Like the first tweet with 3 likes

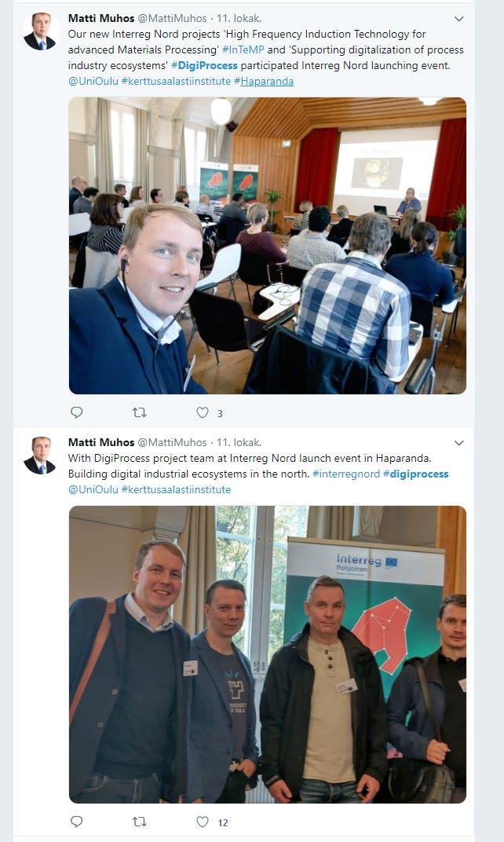pyautogui.click(x=202, y=412)
